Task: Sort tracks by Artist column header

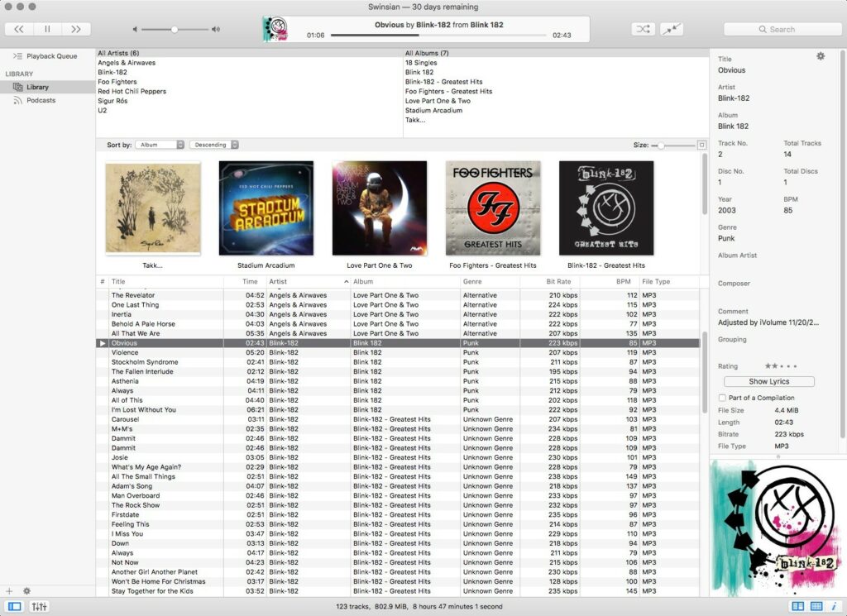Action: coord(309,282)
